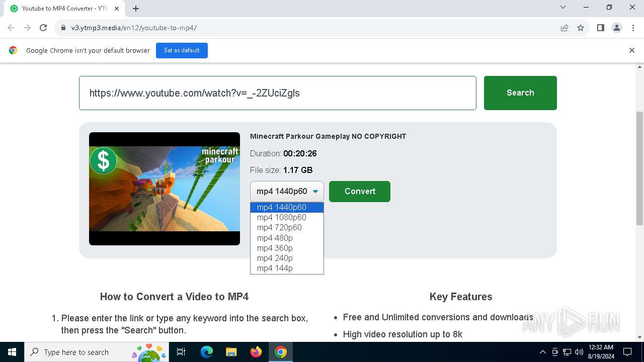The width and height of the screenshot is (644, 362).
Task: Click the green Search button
Action: pyautogui.click(x=520, y=93)
